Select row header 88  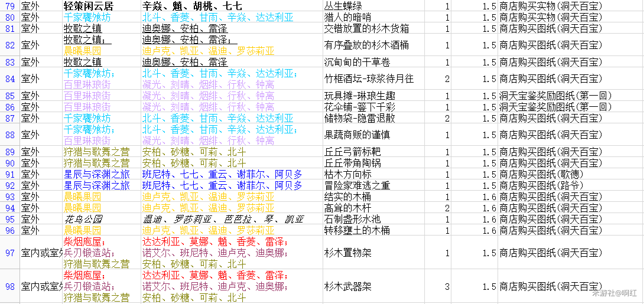[9, 135]
